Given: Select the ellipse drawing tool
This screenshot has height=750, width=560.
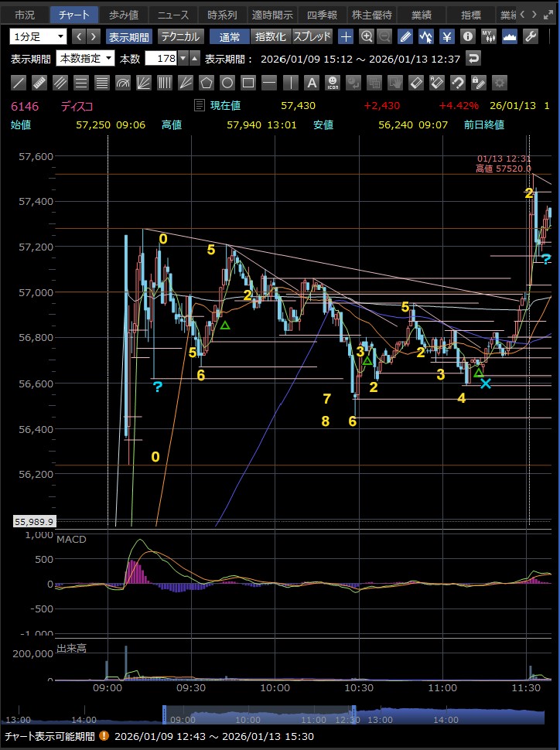Looking at the screenshot, I should pos(227,83).
